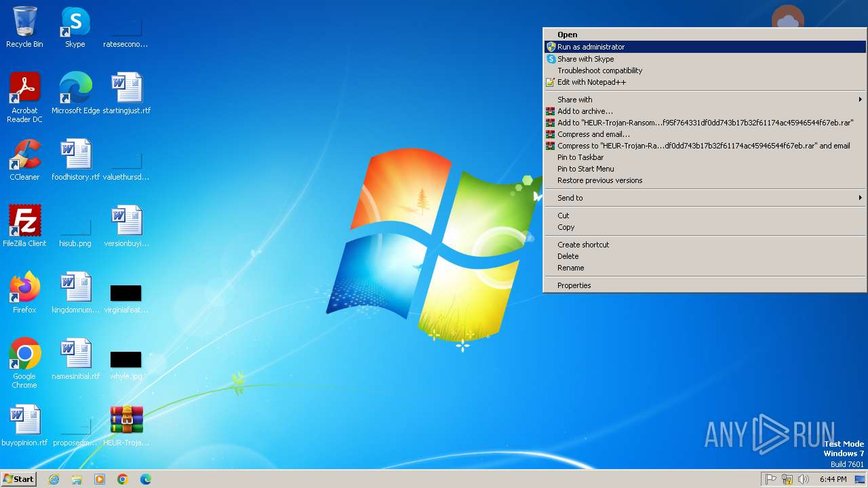The height and width of the screenshot is (488, 868).
Task: Open Windows Explorer from the taskbar
Action: click(x=77, y=479)
